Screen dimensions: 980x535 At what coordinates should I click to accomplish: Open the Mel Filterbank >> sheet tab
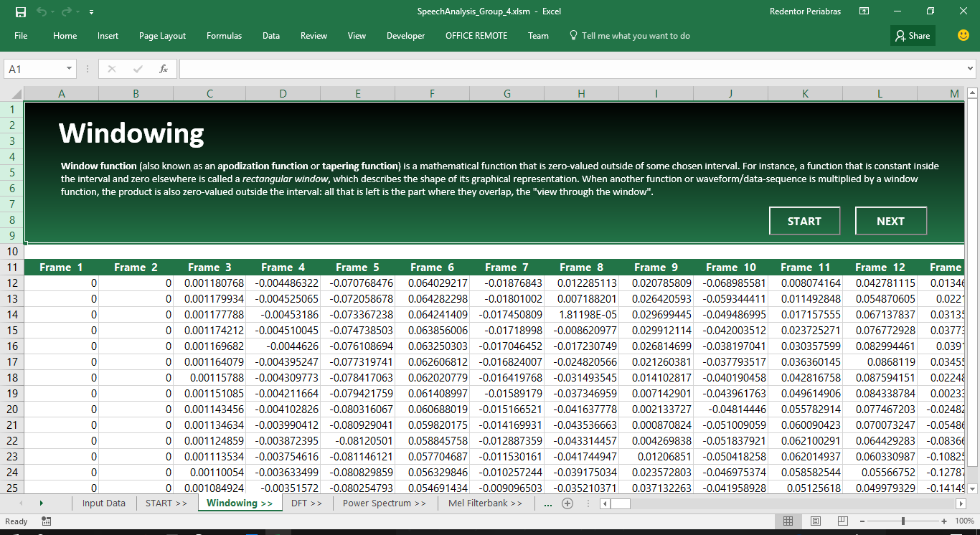coord(486,503)
